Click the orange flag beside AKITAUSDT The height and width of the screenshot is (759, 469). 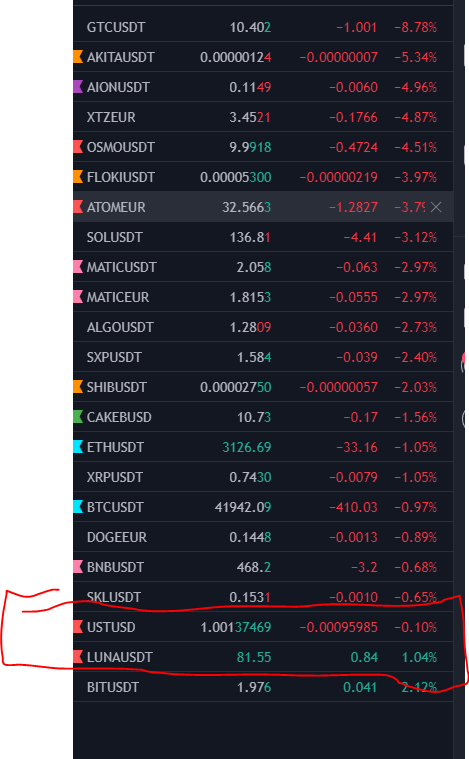coord(78,57)
